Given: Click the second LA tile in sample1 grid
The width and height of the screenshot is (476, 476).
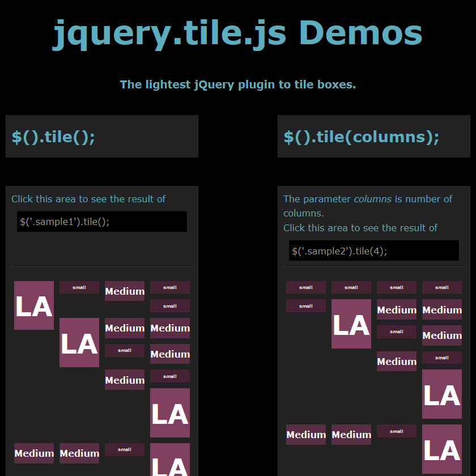Looking at the screenshot, I should tap(79, 342).
